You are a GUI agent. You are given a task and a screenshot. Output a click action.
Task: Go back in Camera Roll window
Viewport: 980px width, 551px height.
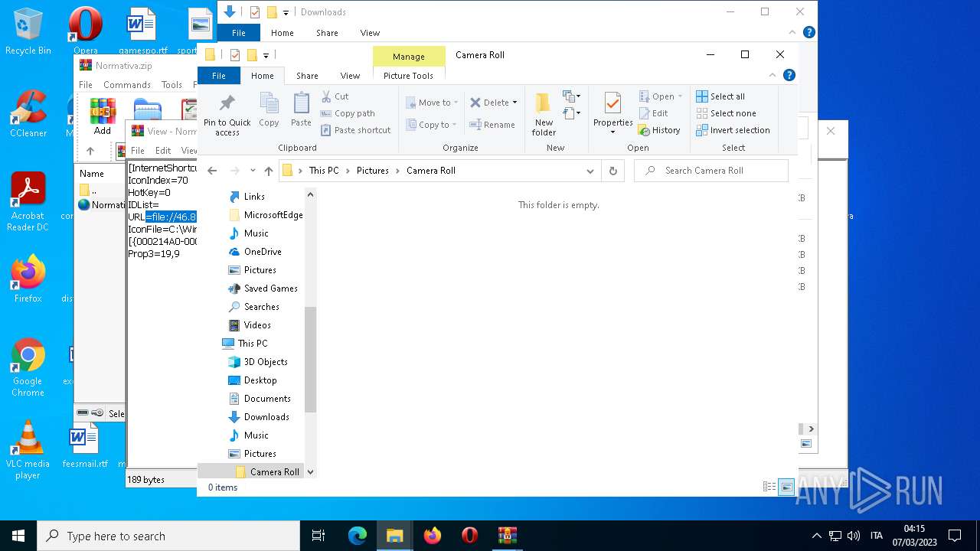(x=212, y=171)
